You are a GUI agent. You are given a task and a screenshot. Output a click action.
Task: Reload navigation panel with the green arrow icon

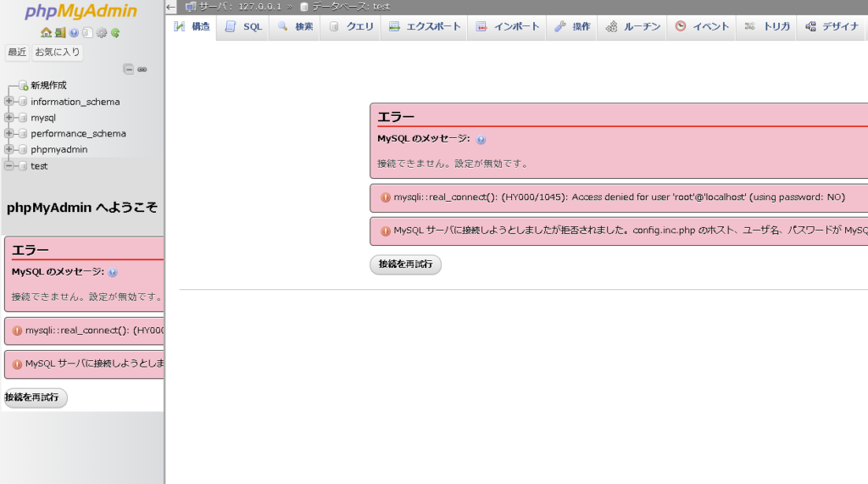[x=115, y=33]
